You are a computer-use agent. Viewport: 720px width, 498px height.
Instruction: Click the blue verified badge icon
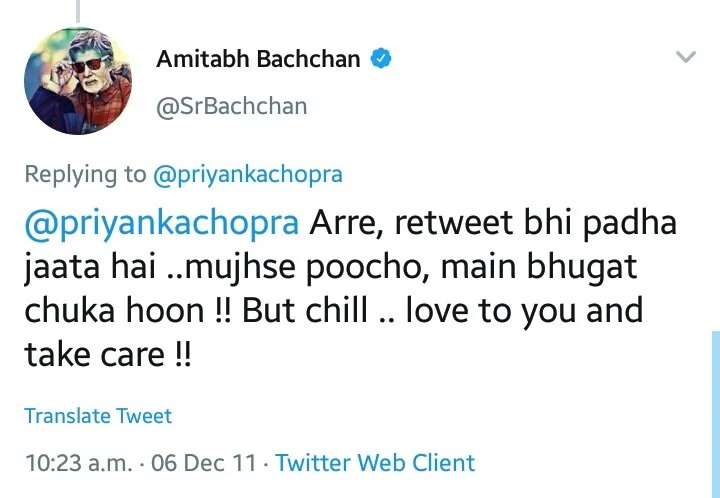[380, 59]
